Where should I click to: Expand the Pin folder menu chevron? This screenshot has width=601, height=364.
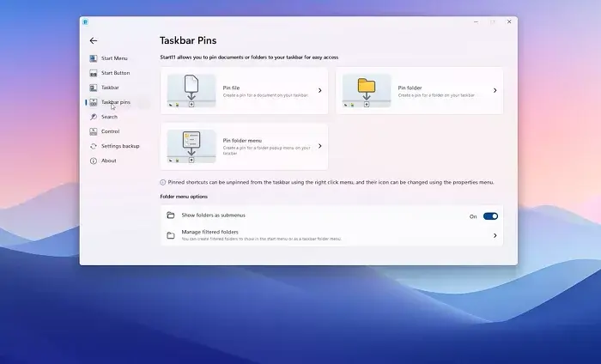click(320, 147)
